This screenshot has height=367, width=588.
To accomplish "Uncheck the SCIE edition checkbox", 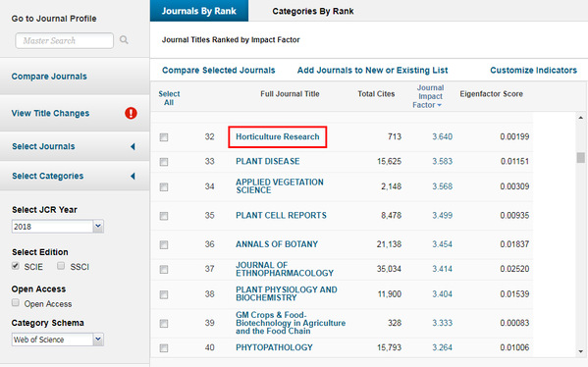I will click(x=16, y=266).
